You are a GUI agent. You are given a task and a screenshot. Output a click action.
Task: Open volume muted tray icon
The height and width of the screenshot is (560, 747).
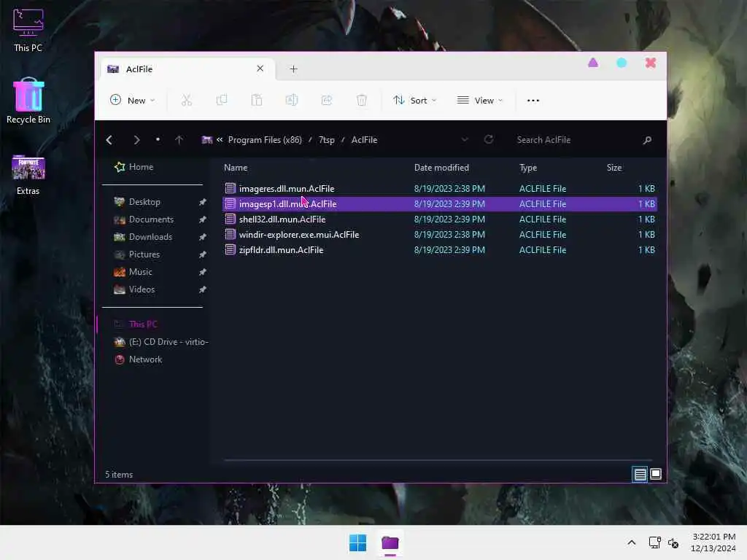coord(673,542)
